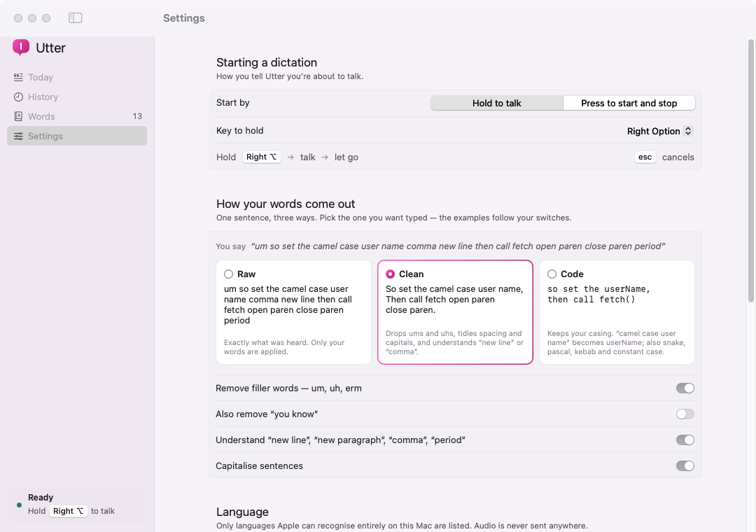Click the Right ⌥ keycap in Hold row

(x=262, y=157)
